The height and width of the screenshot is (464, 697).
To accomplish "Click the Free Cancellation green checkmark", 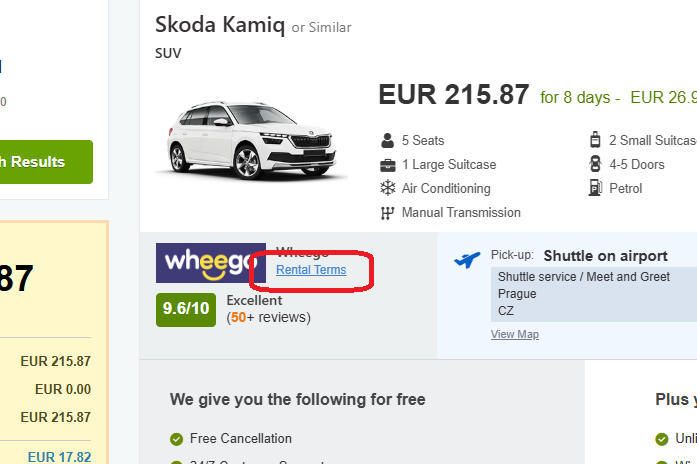I will (x=177, y=439).
